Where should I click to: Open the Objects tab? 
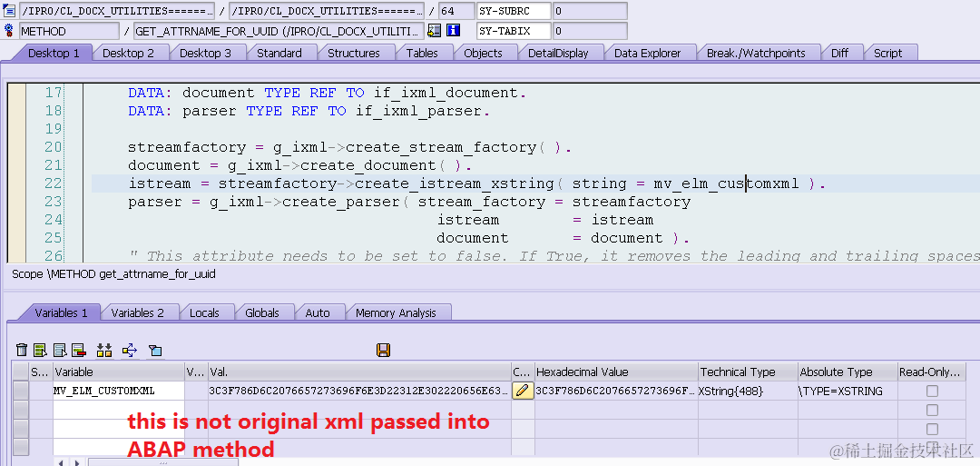point(483,54)
